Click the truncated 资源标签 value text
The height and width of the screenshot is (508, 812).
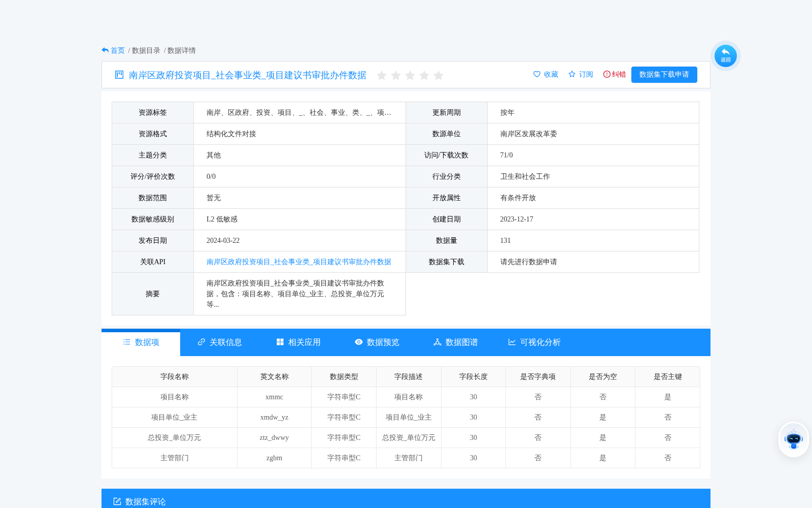pos(299,112)
